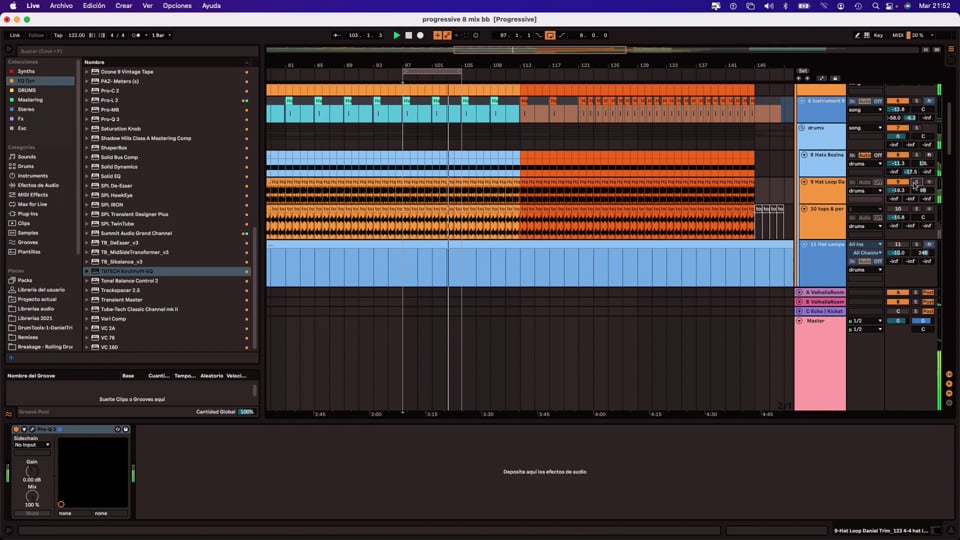Expand the Pro-Q 3 browser entry
The width and height of the screenshot is (960, 540).
[87, 119]
